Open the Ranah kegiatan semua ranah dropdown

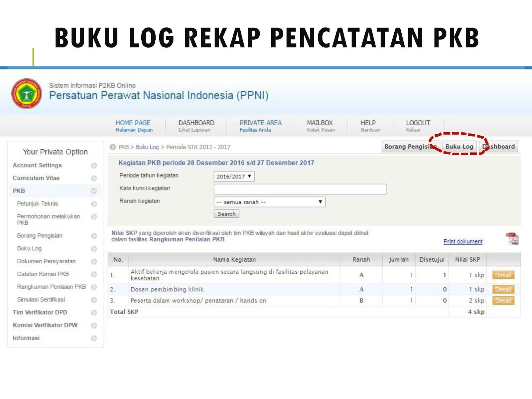[269, 202]
